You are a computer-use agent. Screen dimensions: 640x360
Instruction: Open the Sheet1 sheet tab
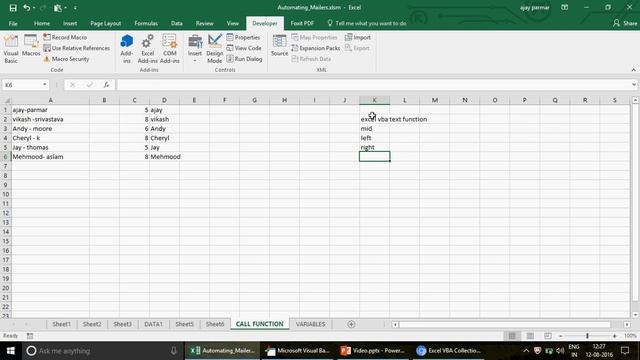click(61, 324)
